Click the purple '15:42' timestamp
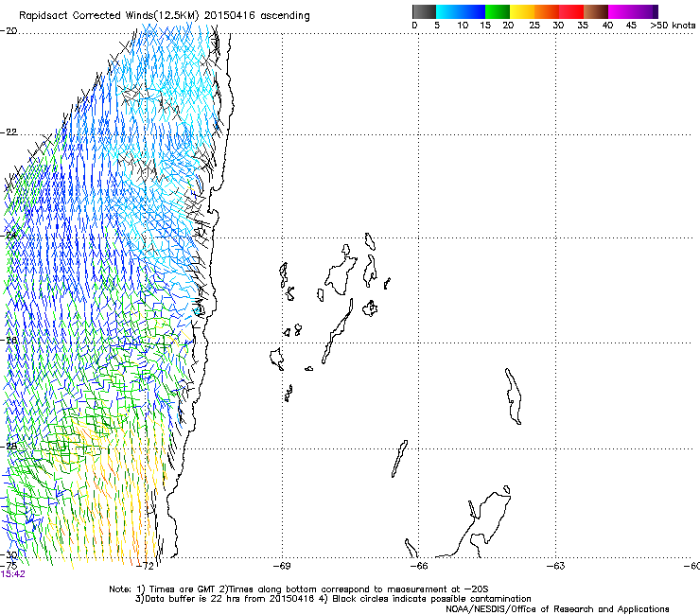 [x=12, y=574]
